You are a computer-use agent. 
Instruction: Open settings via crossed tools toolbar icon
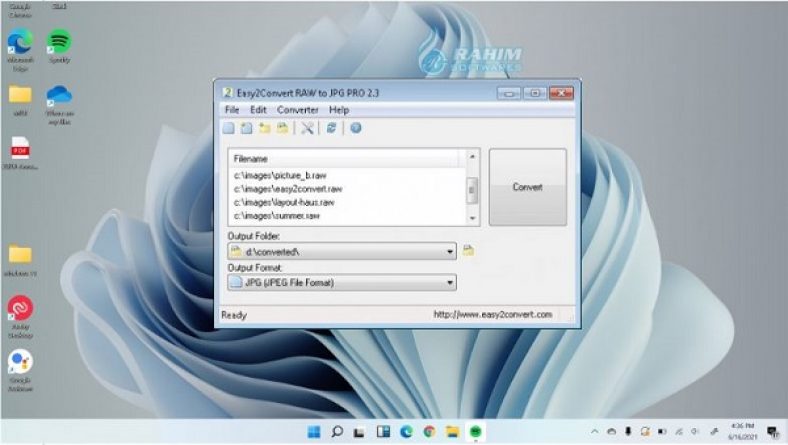coord(307,128)
